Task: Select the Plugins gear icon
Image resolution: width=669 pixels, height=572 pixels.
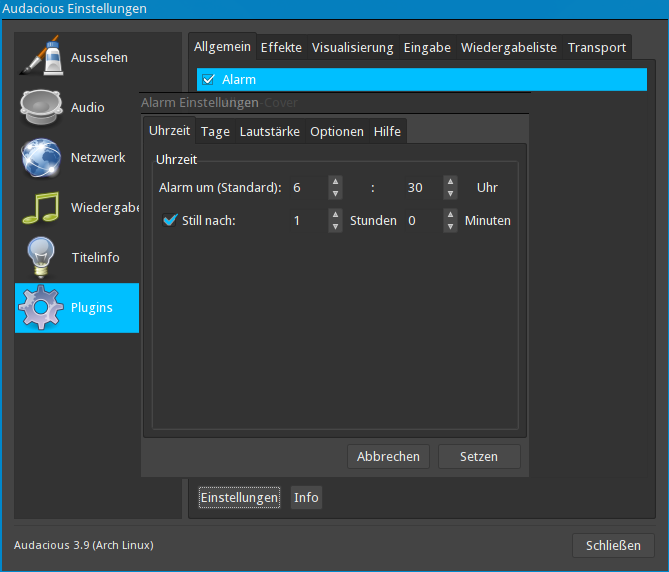Action: [41, 308]
